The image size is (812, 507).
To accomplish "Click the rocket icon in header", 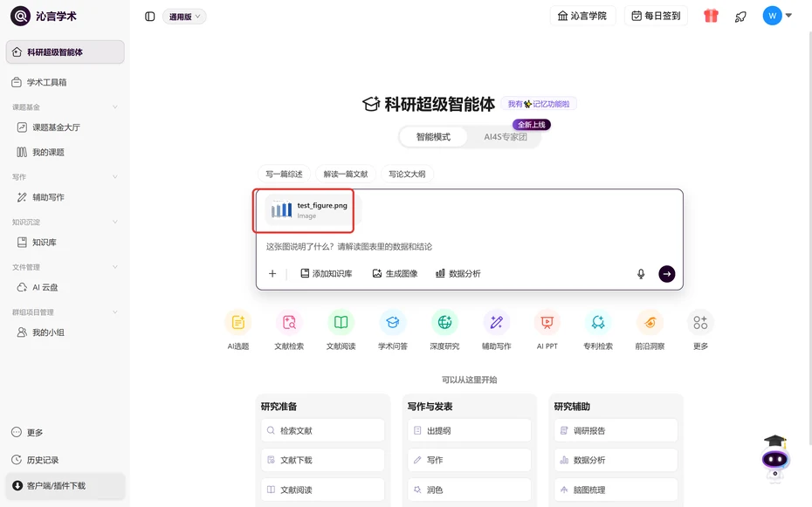I will pyautogui.click(x=740, y=17).
